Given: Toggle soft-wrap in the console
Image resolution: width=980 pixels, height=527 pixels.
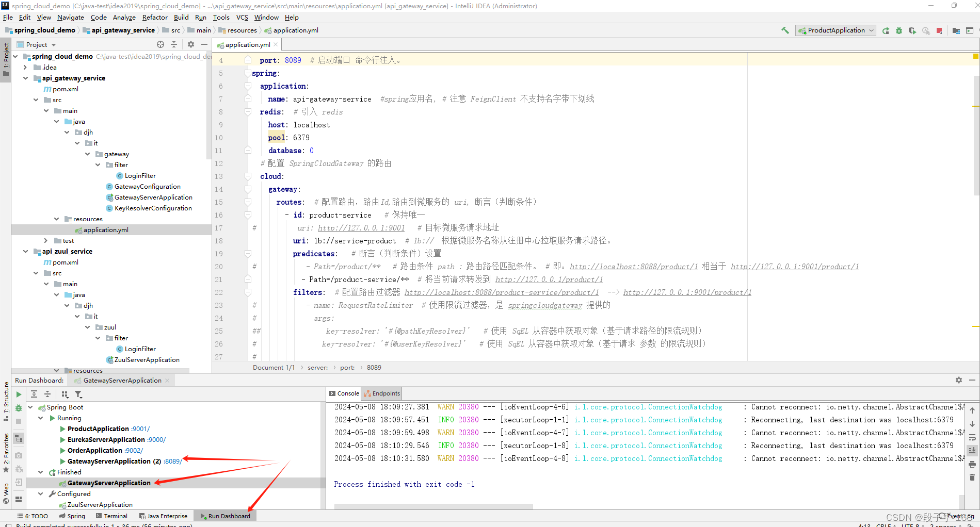Looking at the screenshot, I should point(972,437).
